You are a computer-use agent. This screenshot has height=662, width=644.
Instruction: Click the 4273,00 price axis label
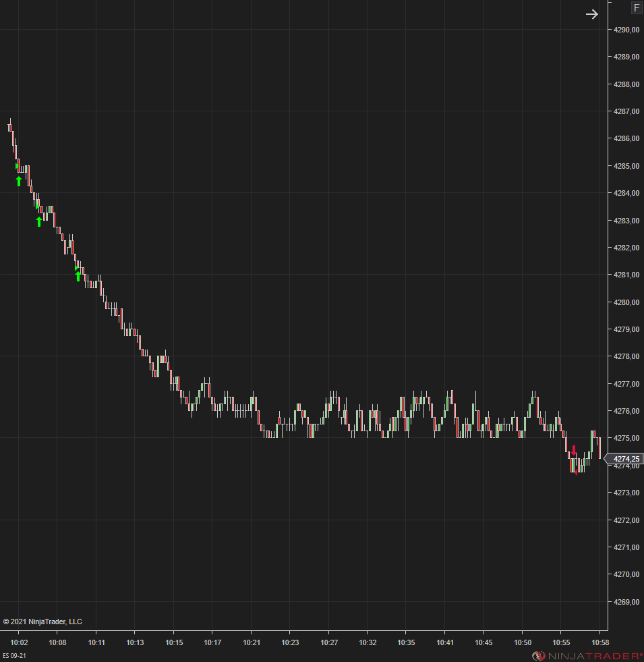click(x=626, y=493)
